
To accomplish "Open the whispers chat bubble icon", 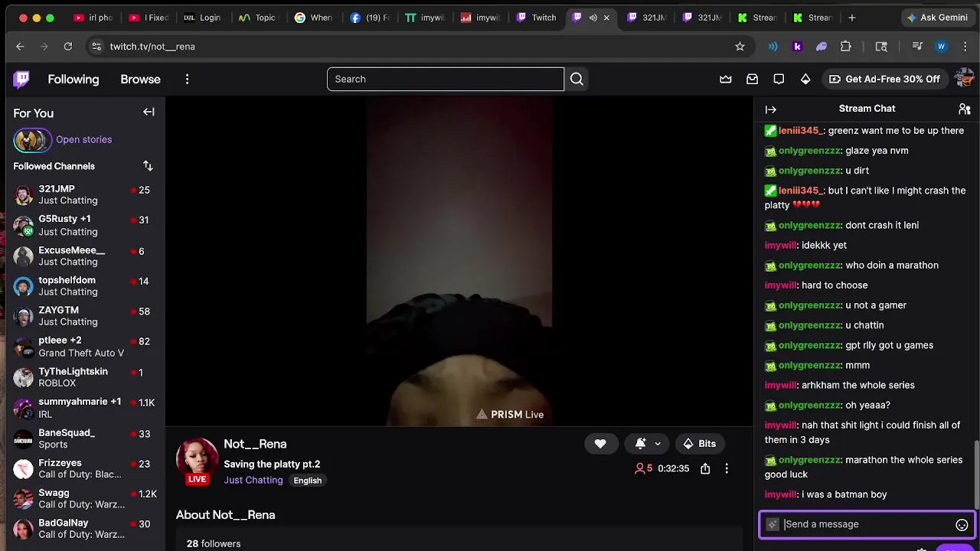I will pyautogui.click(x=779, y=79).
